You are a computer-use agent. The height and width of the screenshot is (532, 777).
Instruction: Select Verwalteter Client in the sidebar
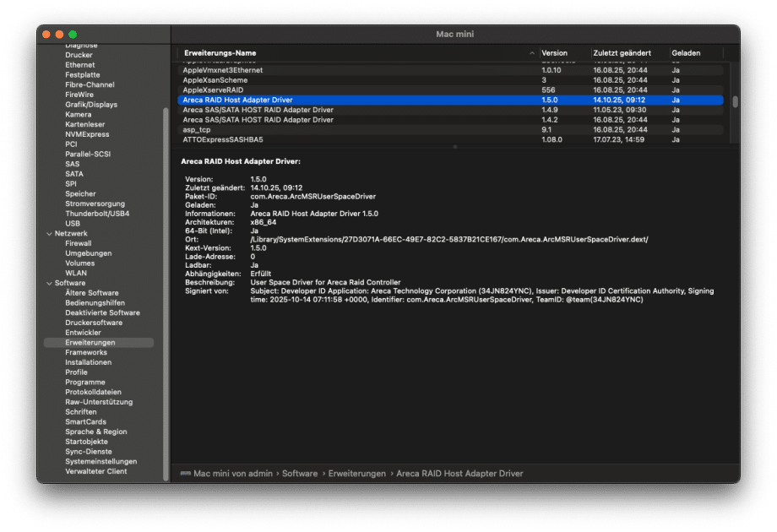[x=95, y=471]
